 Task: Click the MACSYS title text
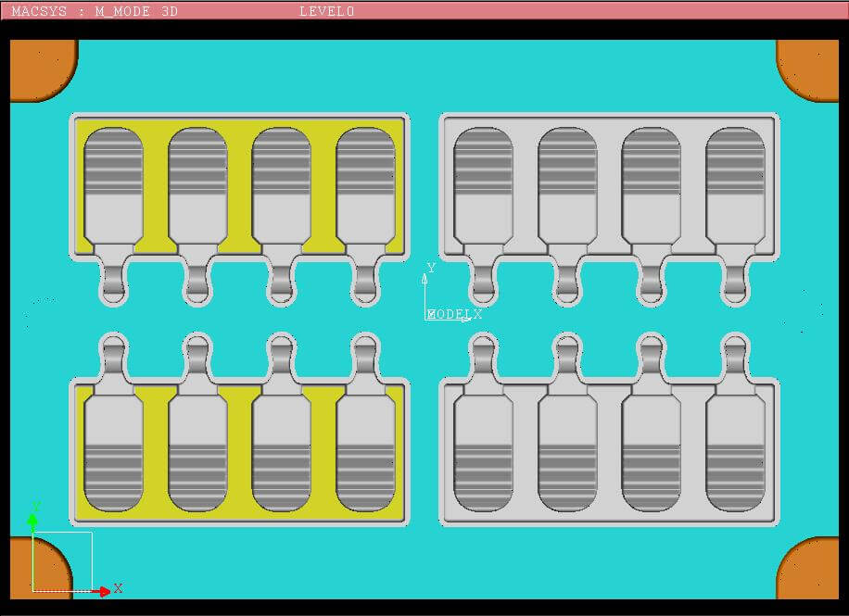pos(38,11)
